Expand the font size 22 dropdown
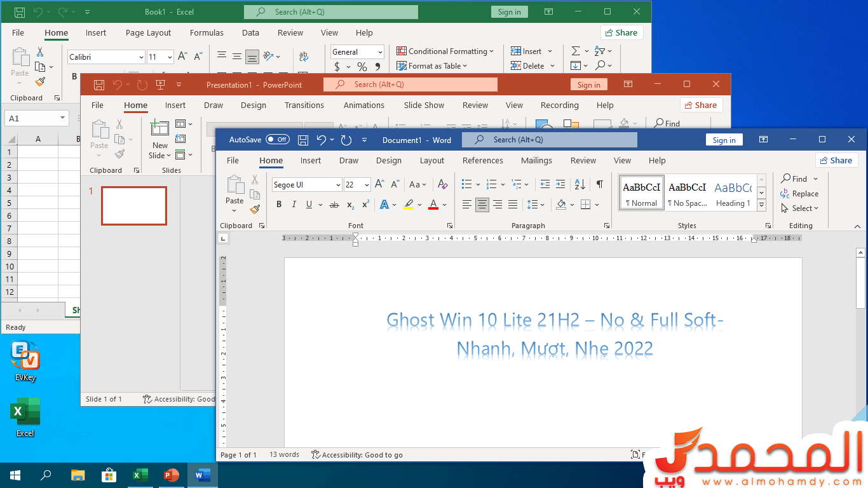This screenshot has height=488, width=868. 367,185
